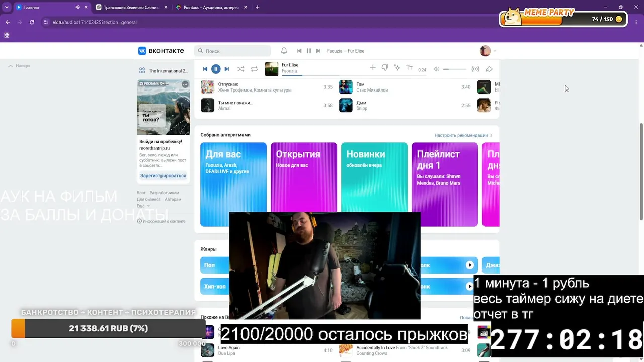
Task: Close the Pointauc tab
Action: pyautogui.click(x=246, y=7)
